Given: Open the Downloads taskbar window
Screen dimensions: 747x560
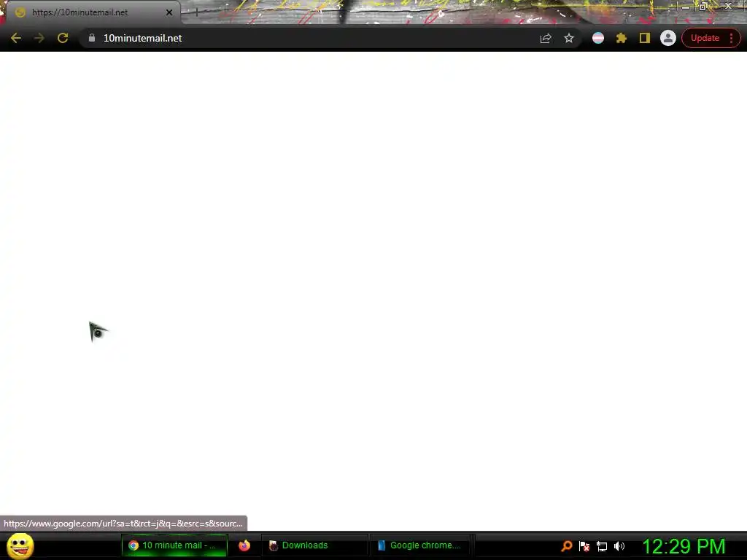Looking at the screenshot, I should click(314, 545).
